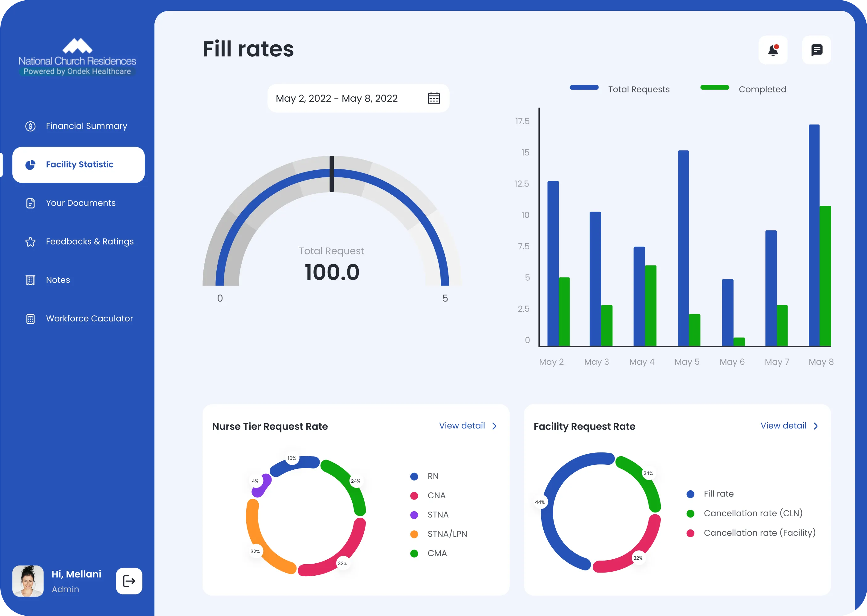This screenshot has width=867, height=616.
Task: Click the "Hi, Mellani" greeting text
Action: tap(76, 574)
